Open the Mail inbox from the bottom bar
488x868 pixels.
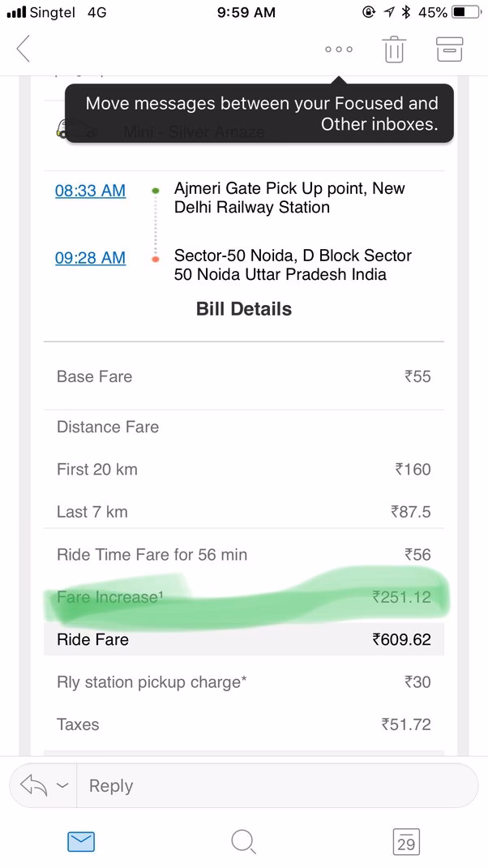(x=80, y=842)
